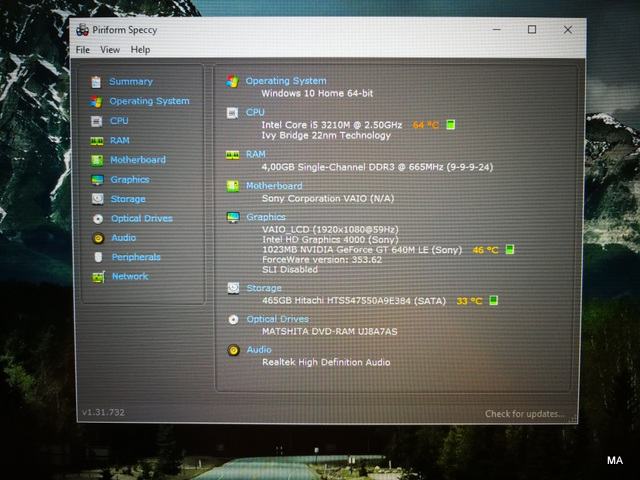Click CPU heading link in summary
Viewport: 640px width, 480px height.
point(255,112)
